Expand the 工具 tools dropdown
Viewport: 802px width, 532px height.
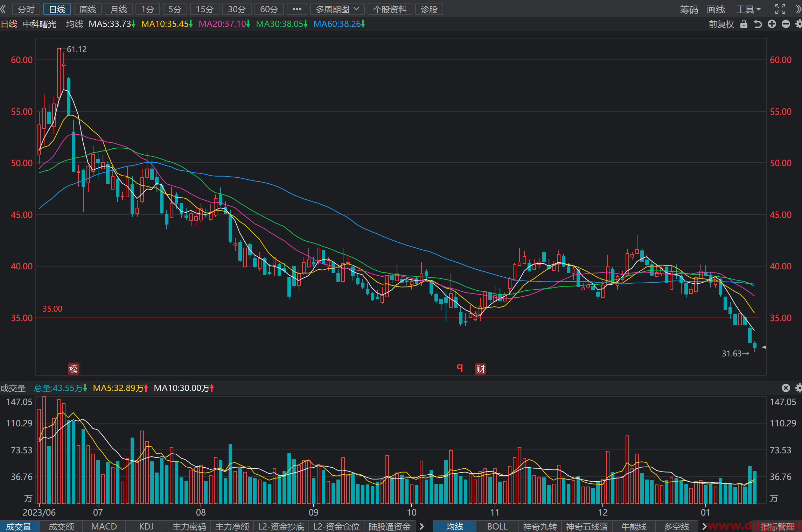(x=749, y=9)
